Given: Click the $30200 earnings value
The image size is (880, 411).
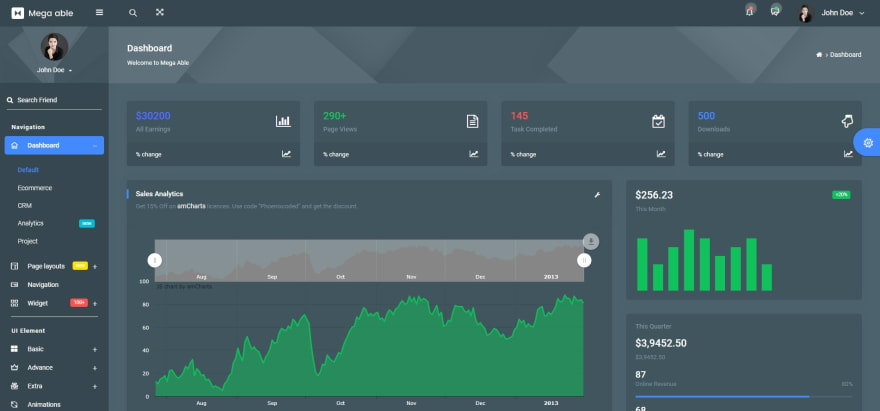Looking at the screenshot, I should (x=153, y=116).
